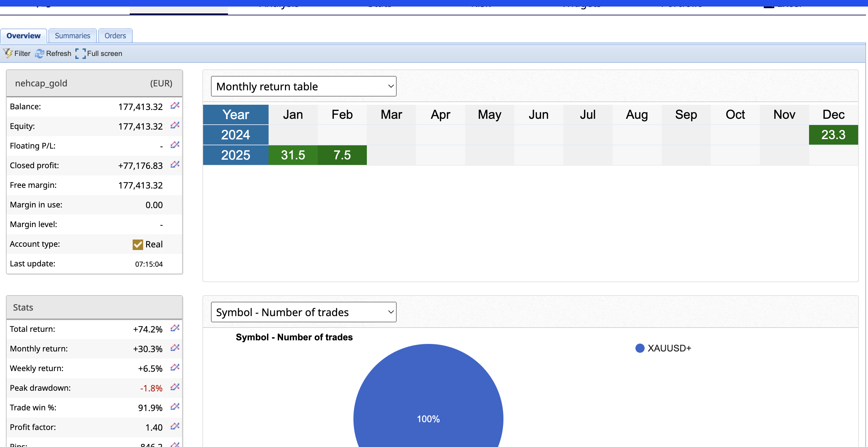Click chart icon beside Equity value
Image resolution: width=868 pixels, height=447 pixels.
tap(175, 125)
